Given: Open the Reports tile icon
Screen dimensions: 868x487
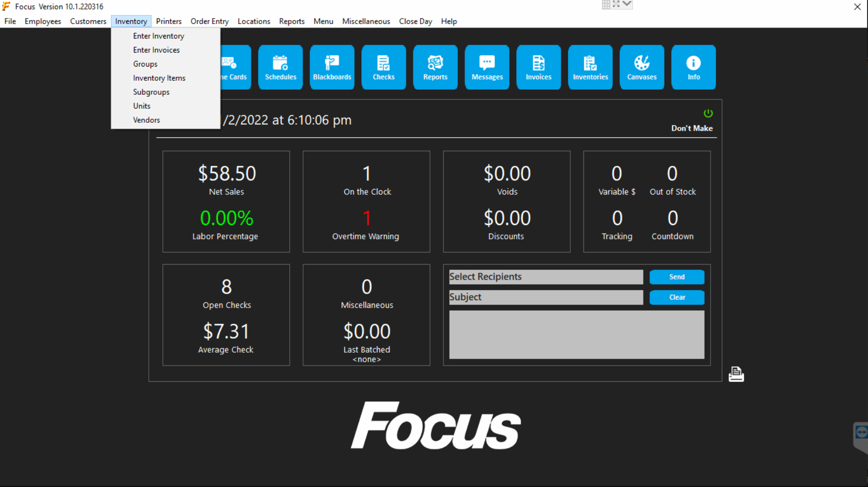Looking at the screenshot, I should [435, 63].
